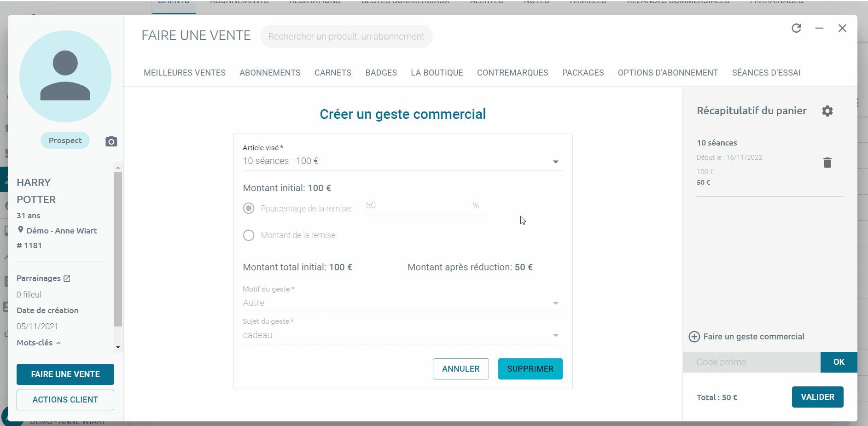Click the client number # 1181
This screenshot has height=426, width=868.
tap(29, 245)
